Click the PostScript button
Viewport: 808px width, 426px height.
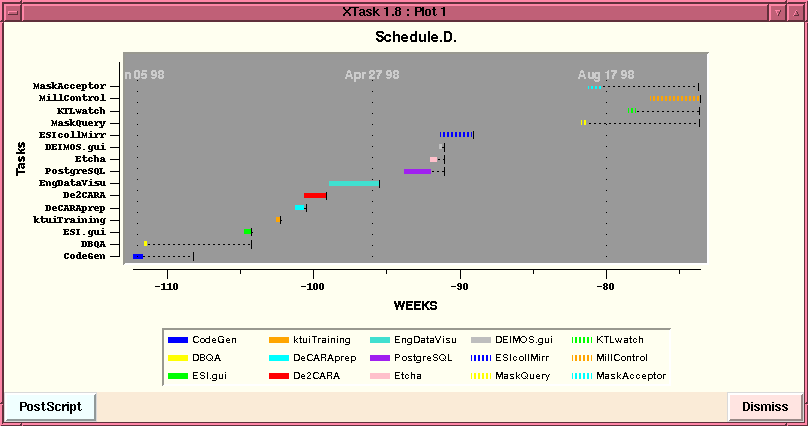click(50, 407)
